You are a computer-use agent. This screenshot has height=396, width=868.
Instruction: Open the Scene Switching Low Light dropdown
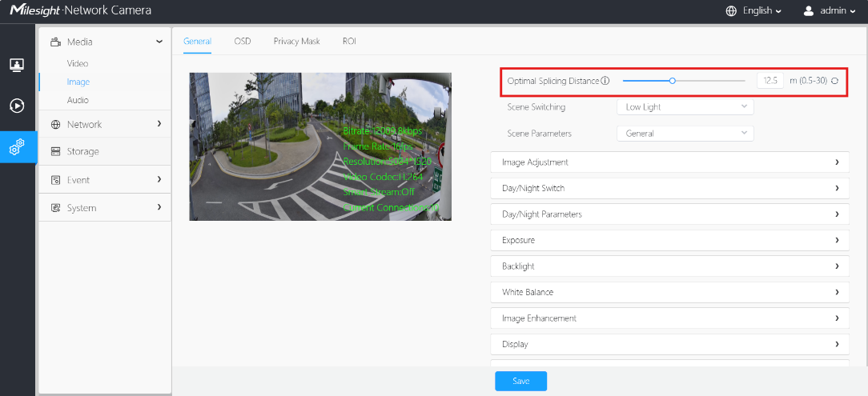685,106
